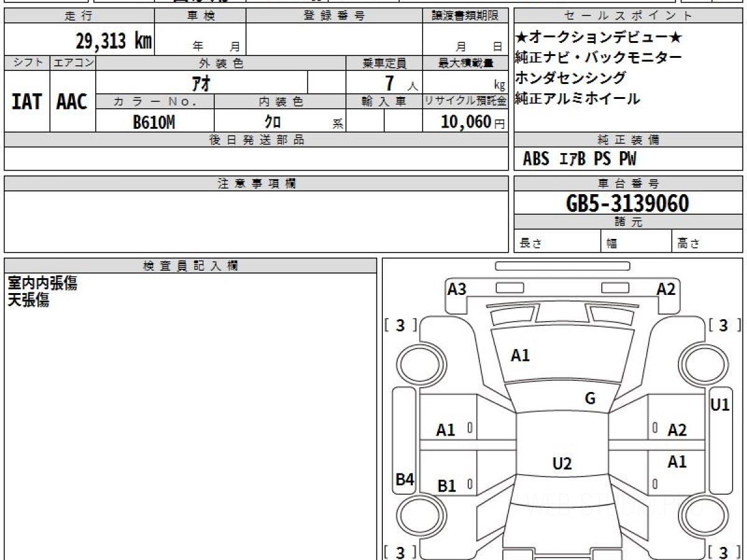This screenshot has width=747, height=560.
Task: Click the 29,313 km mileage value
Action: pos(113,41)
